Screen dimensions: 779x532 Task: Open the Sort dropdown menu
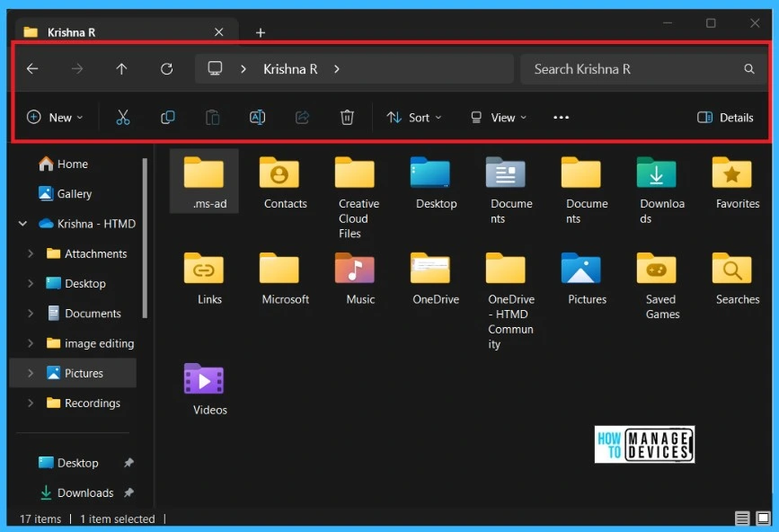coord(414,117)
